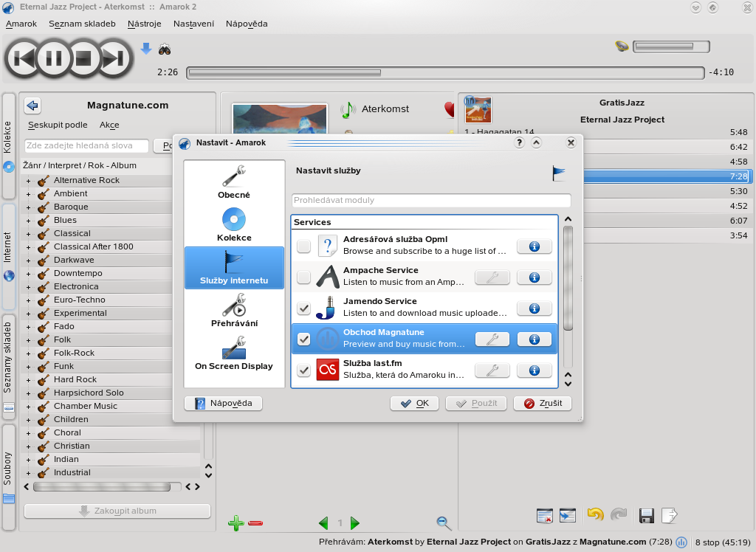Screen dimensions: 756x552
Task: Expand the Alternative Rock genre
Action: [28, 181]
